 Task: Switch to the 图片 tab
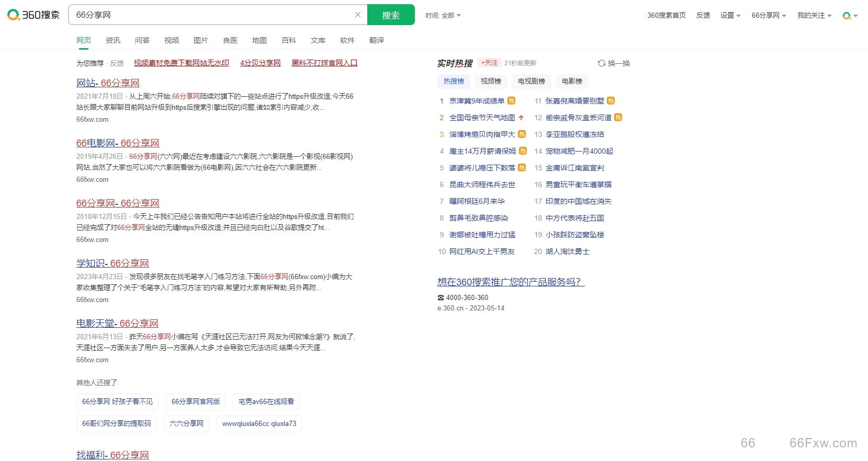point(201,40)
